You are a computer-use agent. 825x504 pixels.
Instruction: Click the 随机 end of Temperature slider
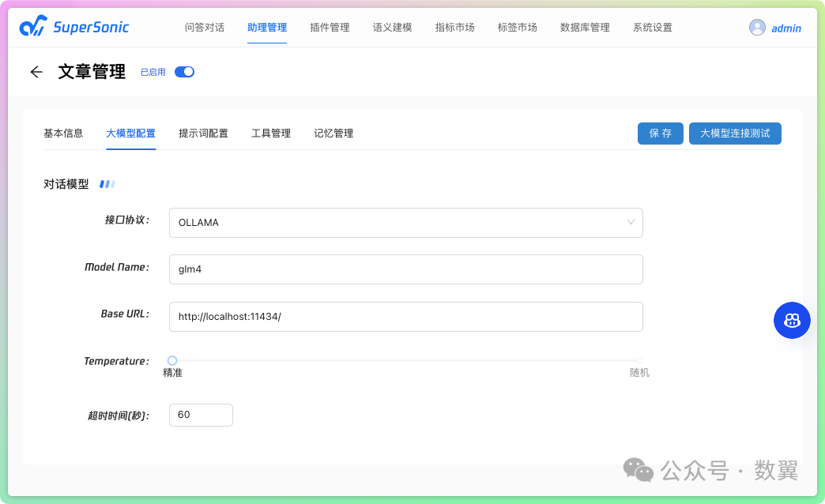pyautogui.click(x=639, y=361)
